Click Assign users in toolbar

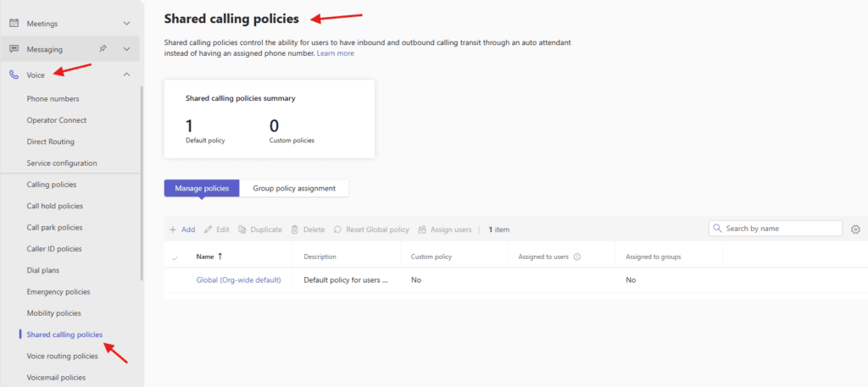point(444,229)
